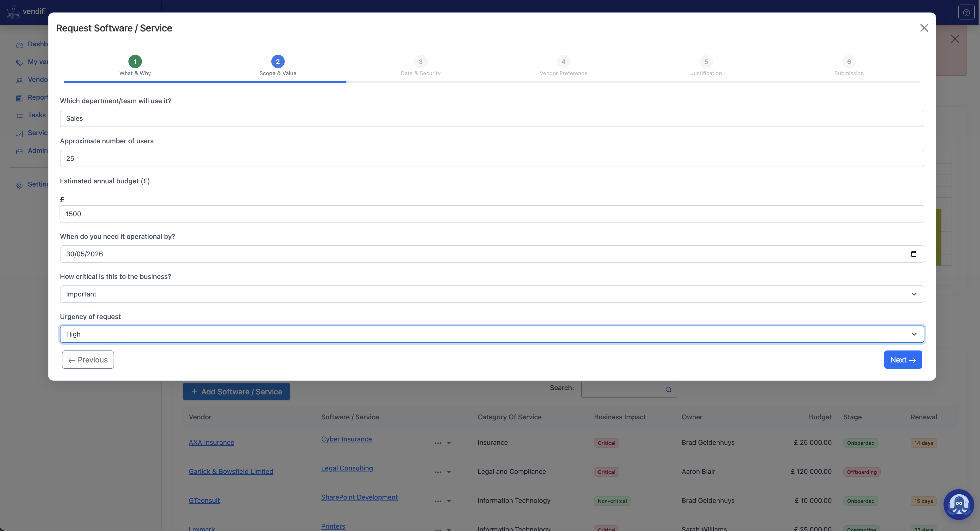Screen dimensions: 980x531
Task: Open the Cyber Insurance service link
Action: coord(347,439)
